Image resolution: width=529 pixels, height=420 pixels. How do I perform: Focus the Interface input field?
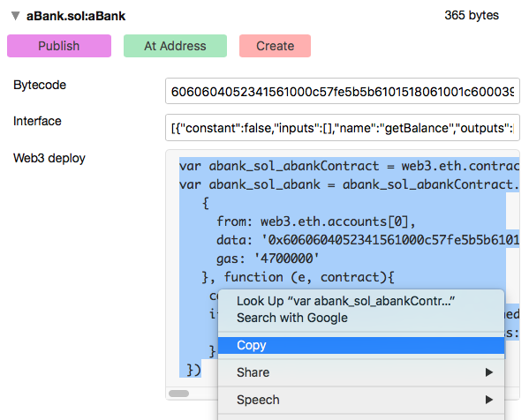click(x=343, y=127)
